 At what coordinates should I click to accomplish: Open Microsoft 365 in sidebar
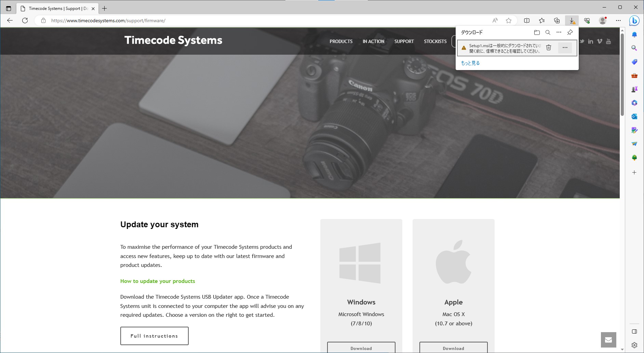[634, 103]
